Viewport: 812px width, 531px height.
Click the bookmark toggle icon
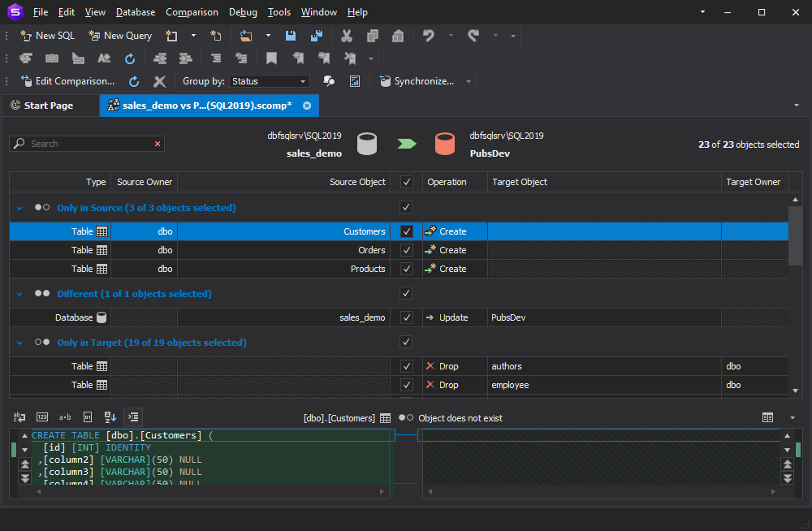coord(271,58)
